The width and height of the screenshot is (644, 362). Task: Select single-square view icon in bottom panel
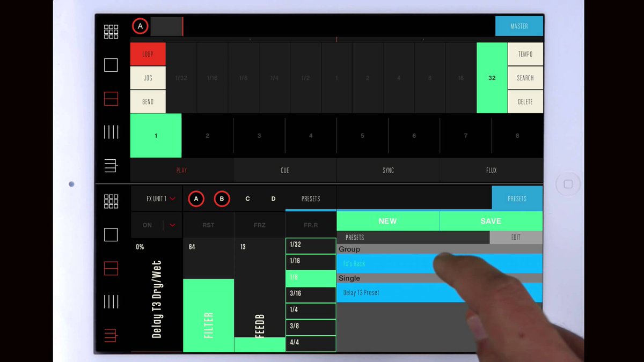111,234
